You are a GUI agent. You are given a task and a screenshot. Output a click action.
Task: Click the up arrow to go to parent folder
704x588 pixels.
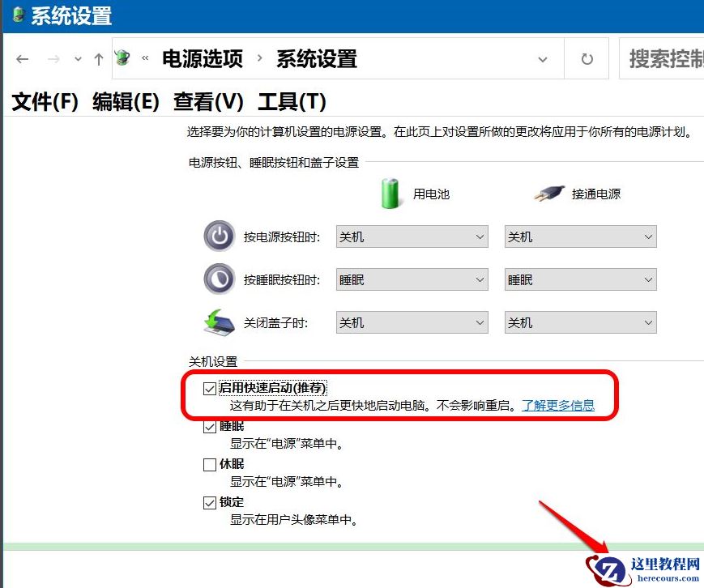coord(98,58)
